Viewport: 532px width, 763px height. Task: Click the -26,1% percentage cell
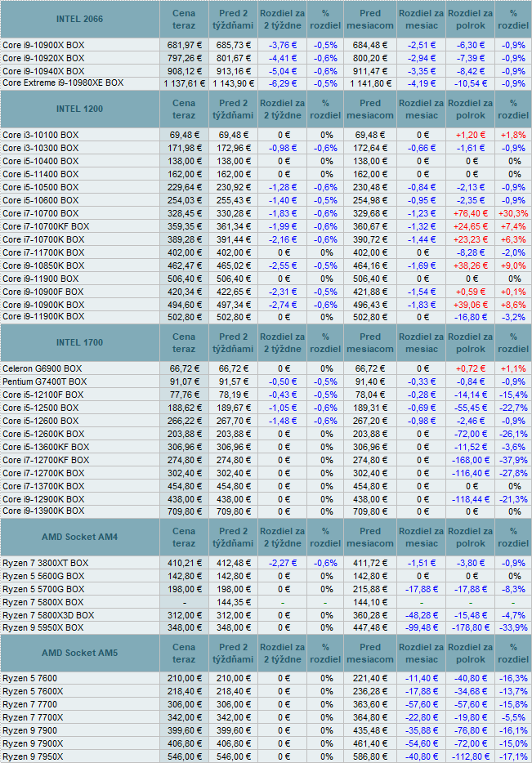(513, 435)
